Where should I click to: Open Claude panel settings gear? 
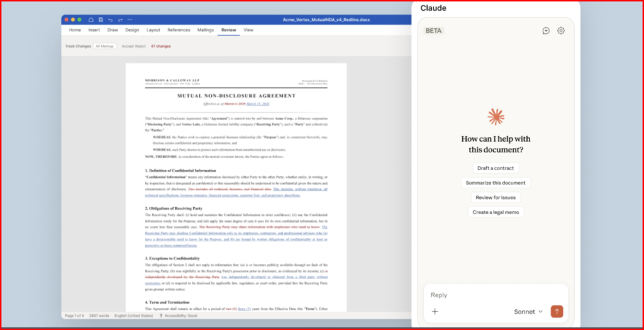coord(561,31)
